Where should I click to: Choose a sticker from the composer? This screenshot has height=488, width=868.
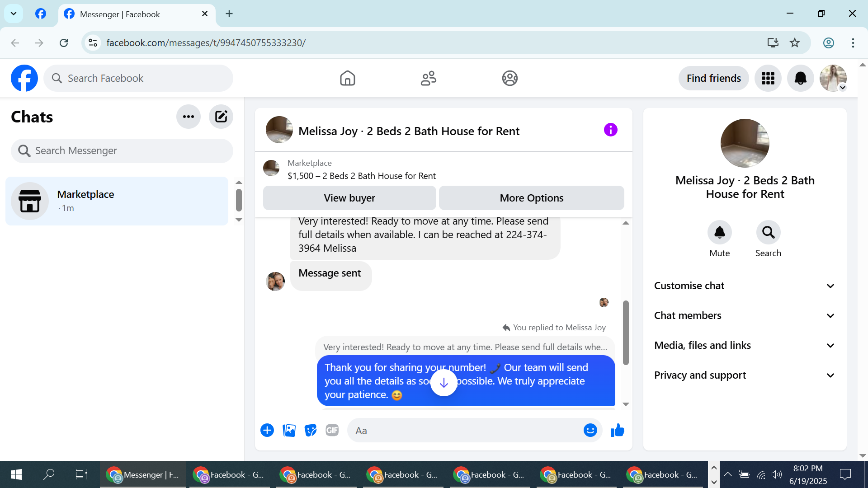click(x=311, y=430)
